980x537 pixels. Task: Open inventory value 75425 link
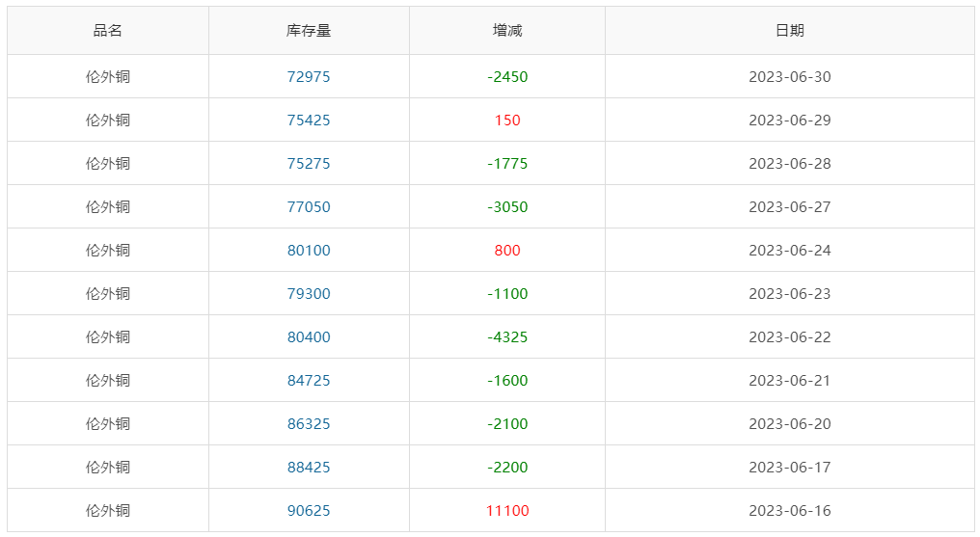click(309, 120)
